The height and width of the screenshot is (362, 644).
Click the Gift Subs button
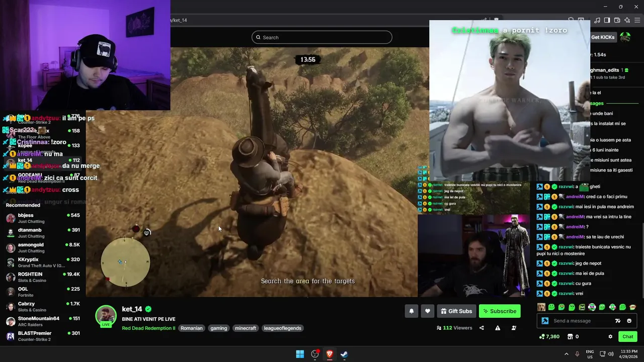point(456,311)
